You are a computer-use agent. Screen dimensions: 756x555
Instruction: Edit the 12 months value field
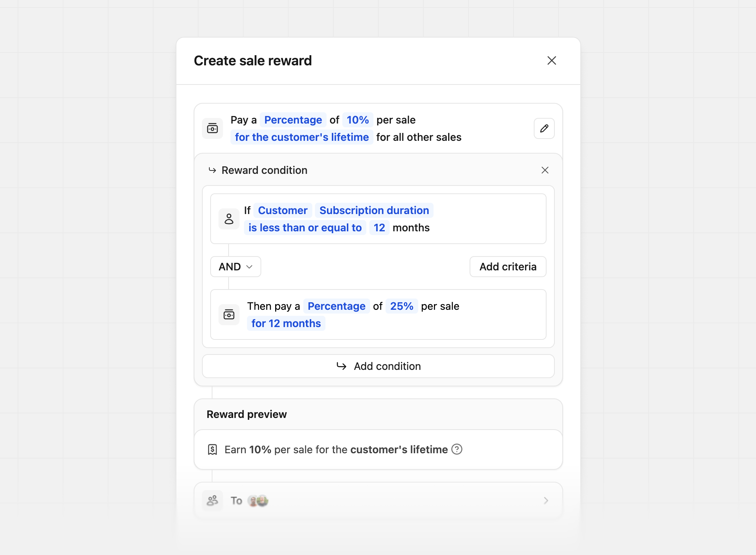[379, 228]
